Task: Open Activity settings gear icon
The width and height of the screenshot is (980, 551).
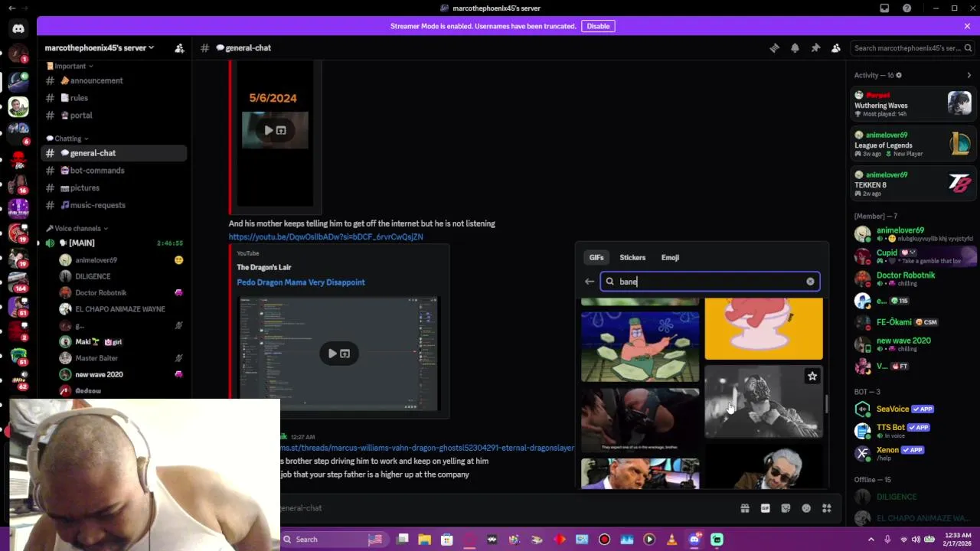Action: (x=899, y=75)
